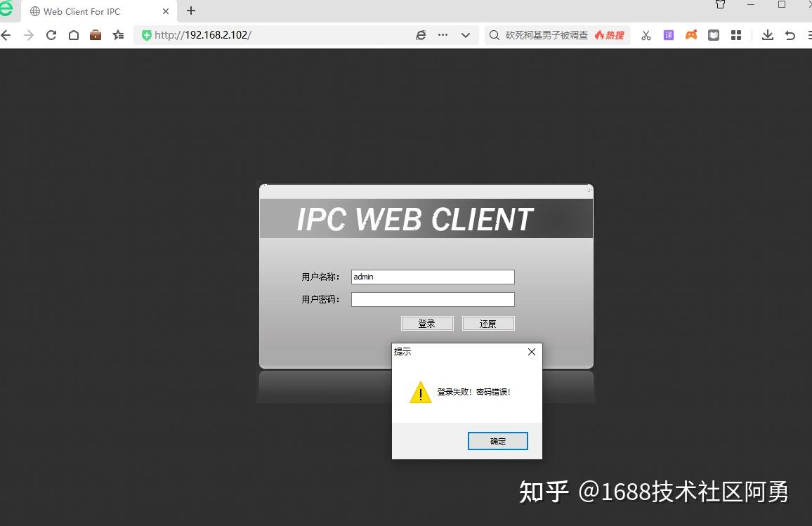812x526 pixels.
Task: Click the 登录 login button
Action: 427,323
